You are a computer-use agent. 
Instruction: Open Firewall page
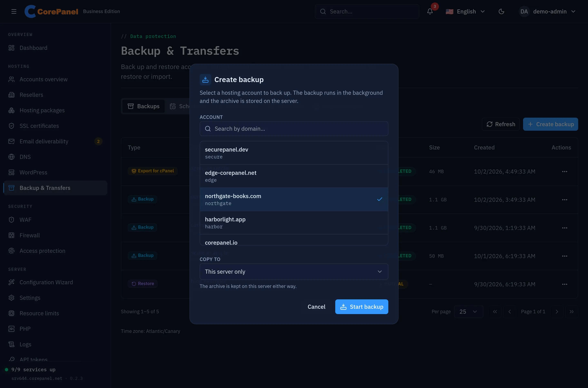click(55, 235)
